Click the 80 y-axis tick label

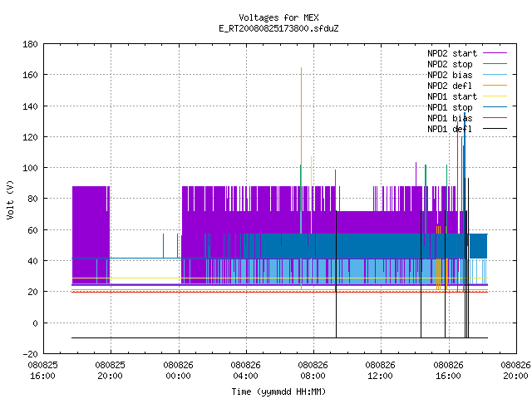click(32, 199)
